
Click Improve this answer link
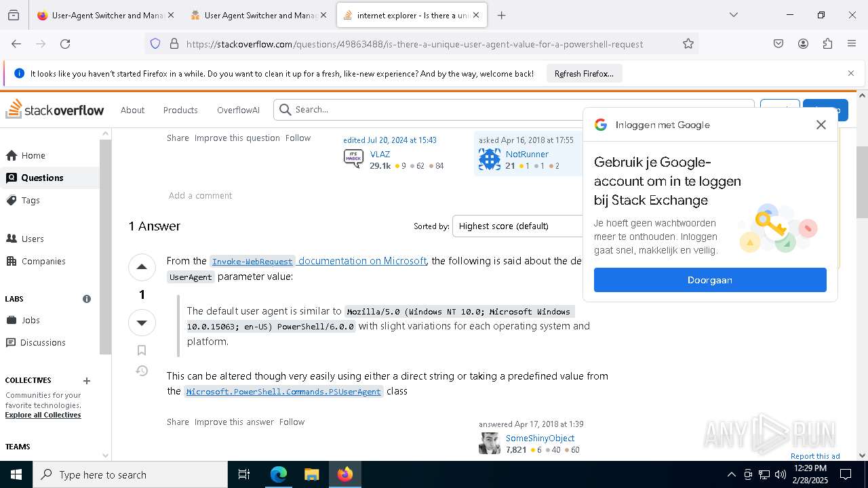click(234, 422)
